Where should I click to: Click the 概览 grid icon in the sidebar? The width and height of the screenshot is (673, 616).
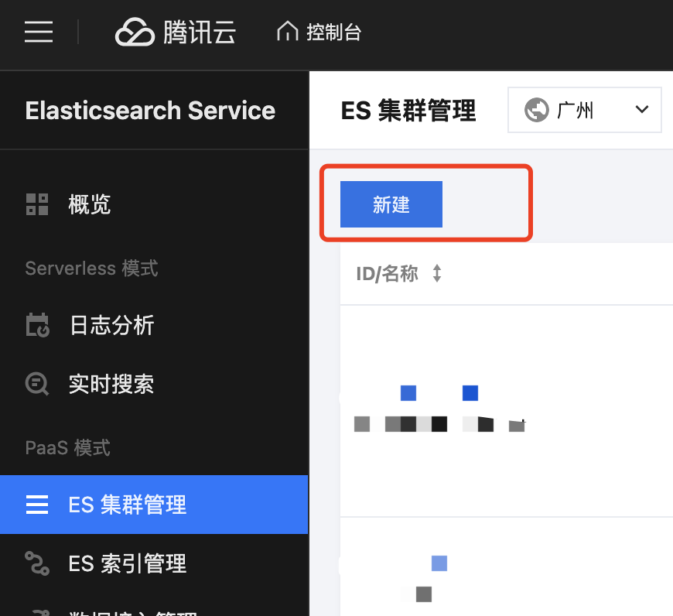(37, 204)
